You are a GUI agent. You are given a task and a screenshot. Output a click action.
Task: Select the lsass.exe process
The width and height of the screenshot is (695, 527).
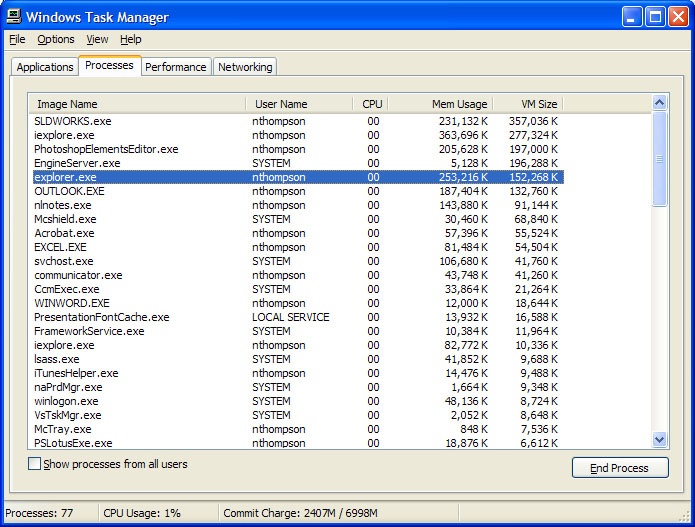tap(298, 359)
